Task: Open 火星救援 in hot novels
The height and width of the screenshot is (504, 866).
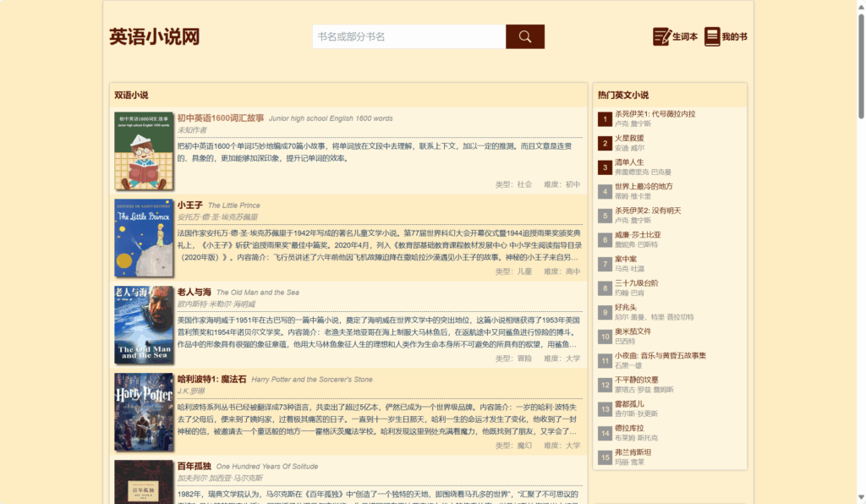Action: [629, 138]
